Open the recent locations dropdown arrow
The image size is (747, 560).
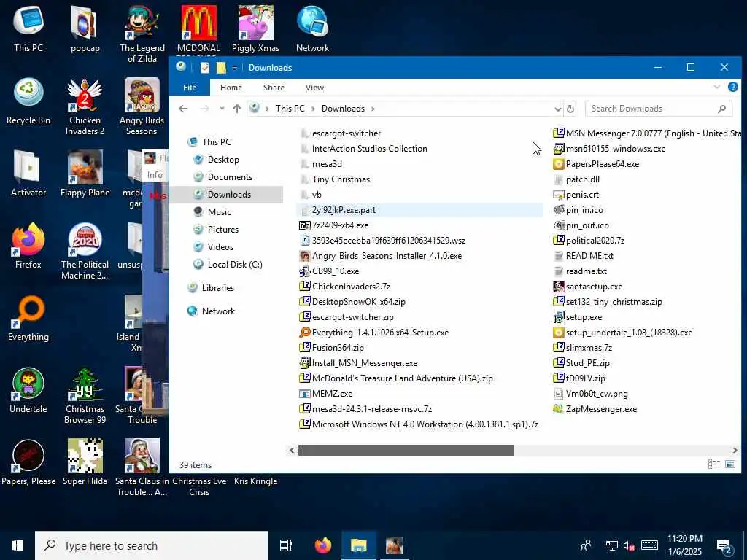(x=222, y=109)
